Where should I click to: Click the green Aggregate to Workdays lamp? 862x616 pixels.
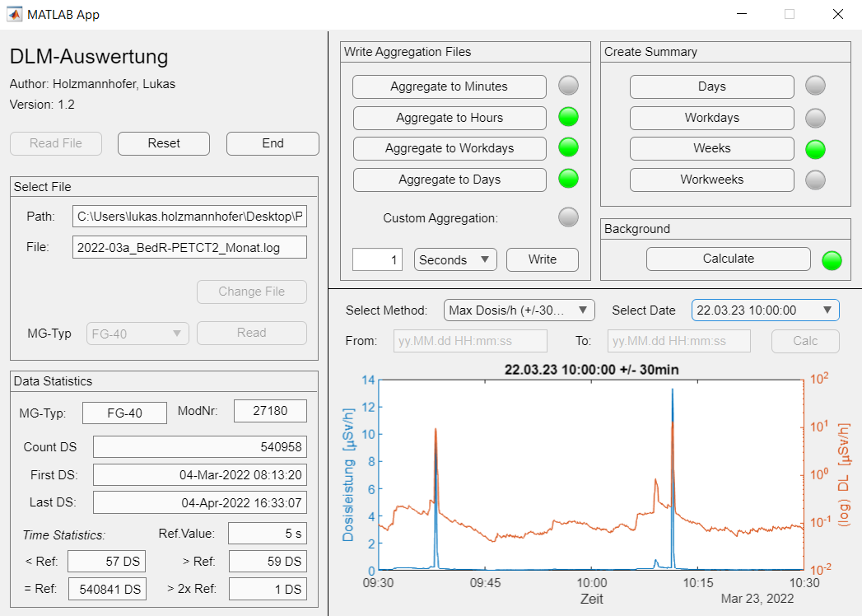click(568, 147)
